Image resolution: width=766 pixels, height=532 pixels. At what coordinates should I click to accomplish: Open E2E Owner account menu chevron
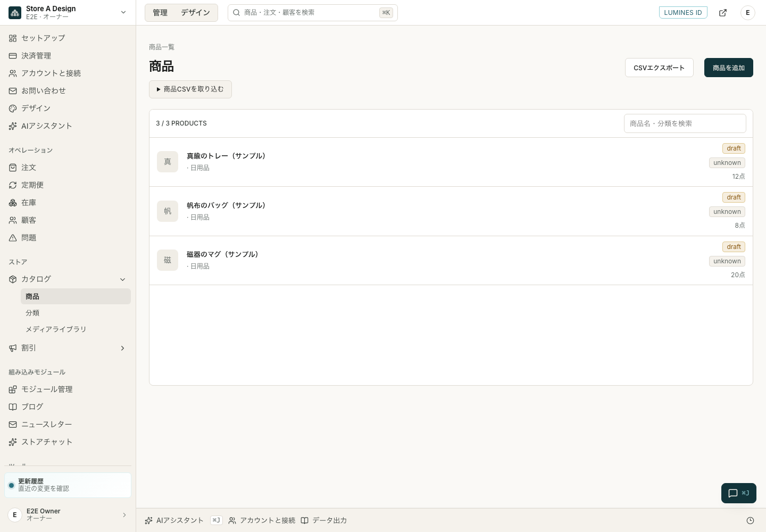[x=124, y=515]
